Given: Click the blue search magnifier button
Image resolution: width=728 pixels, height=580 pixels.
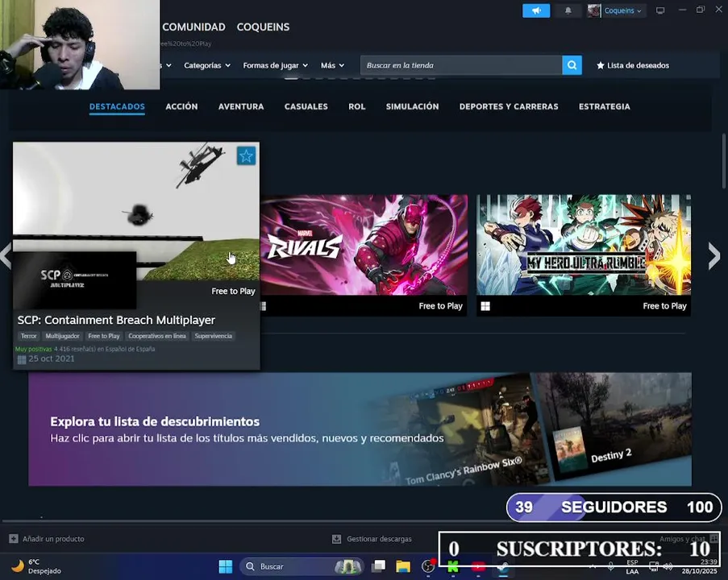Looking at the screenshot, I should pos(572,65).
